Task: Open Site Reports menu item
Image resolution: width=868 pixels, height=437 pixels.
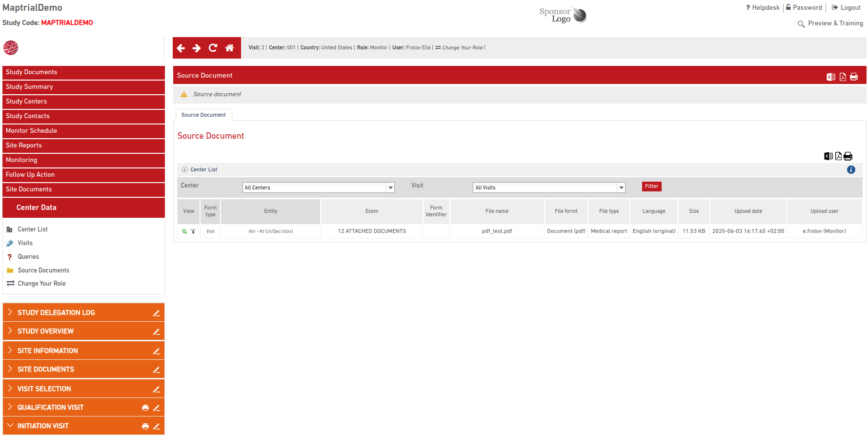Action: [x=83, y=146]
